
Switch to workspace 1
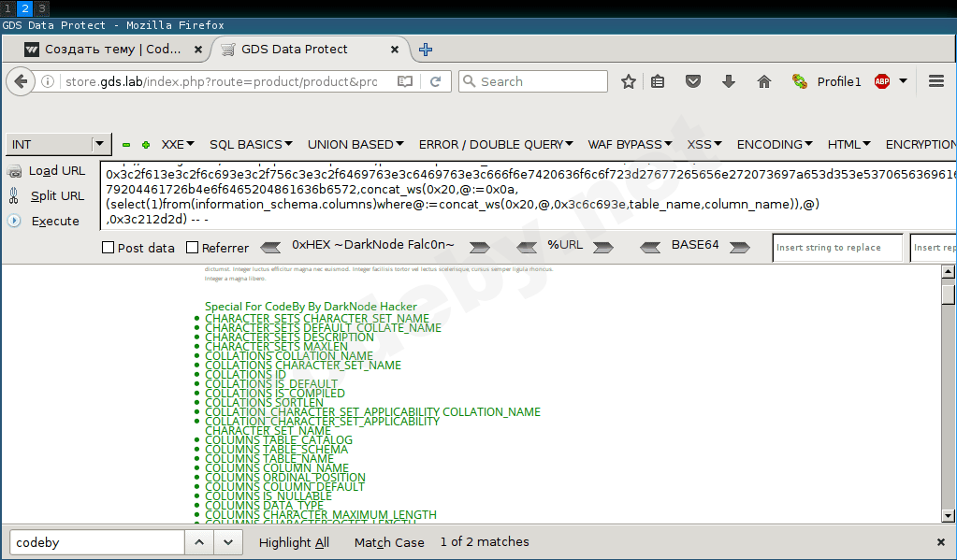(7, 8)
